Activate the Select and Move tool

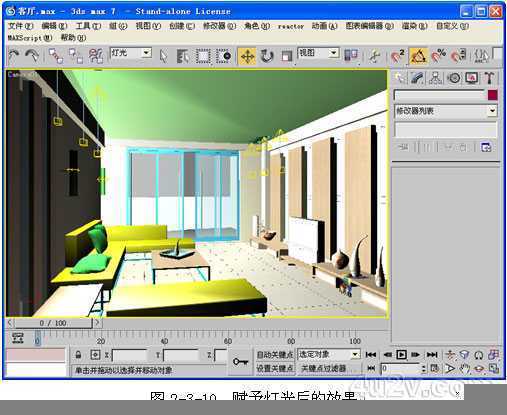(x=247, y=56)
